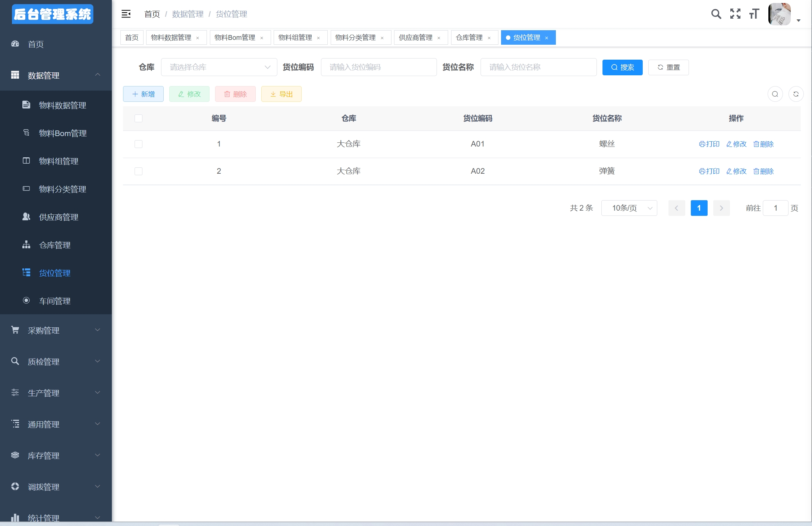This screenshot has width=812, height=526.
Task: Delete the row named 弹簧
Action: click(x=763, y=171)
